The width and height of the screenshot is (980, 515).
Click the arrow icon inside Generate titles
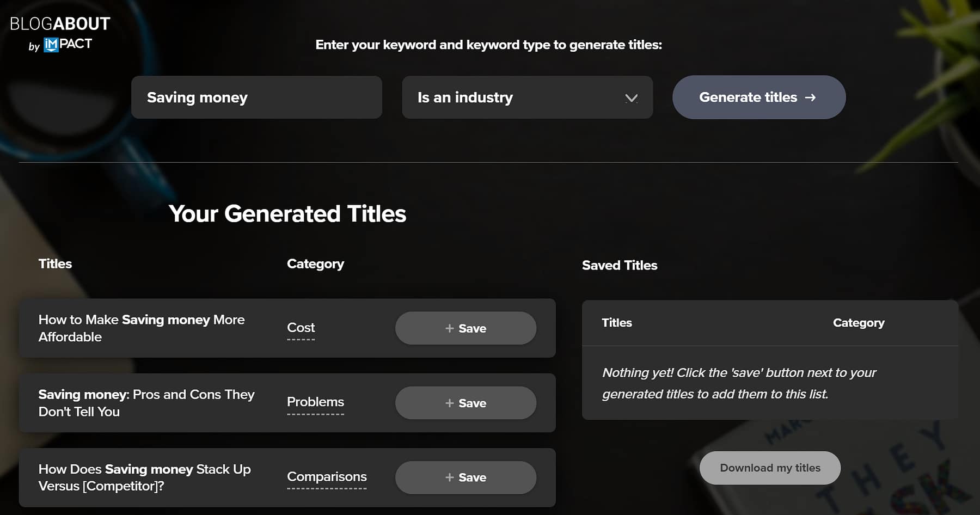tap(812, 97)
